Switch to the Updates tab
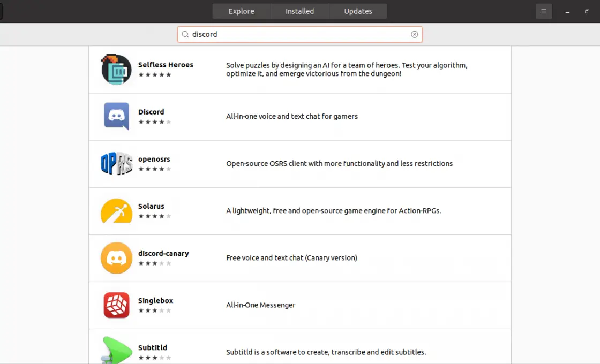Viewport: 600px width, 364px height. [358, 11]
